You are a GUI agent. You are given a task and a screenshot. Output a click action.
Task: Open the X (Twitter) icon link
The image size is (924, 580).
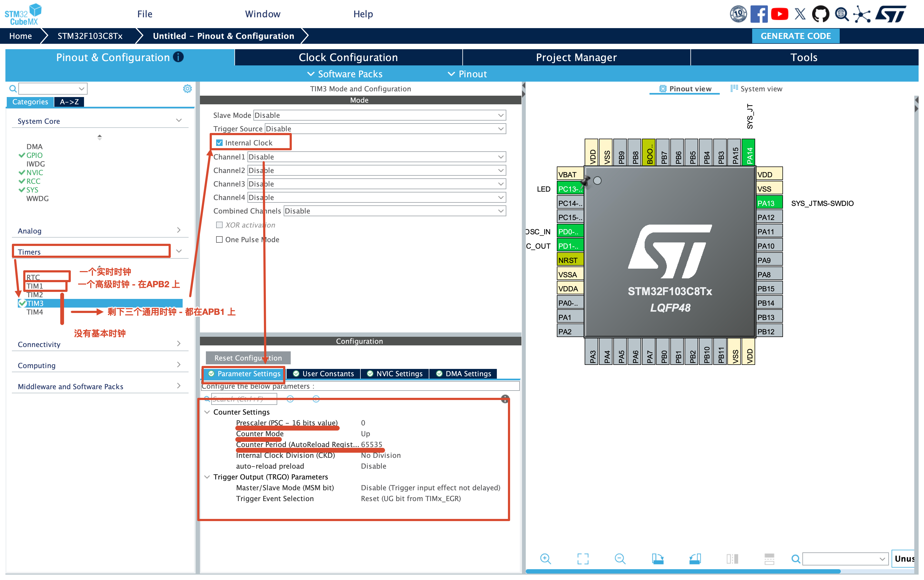click(800, 14)
